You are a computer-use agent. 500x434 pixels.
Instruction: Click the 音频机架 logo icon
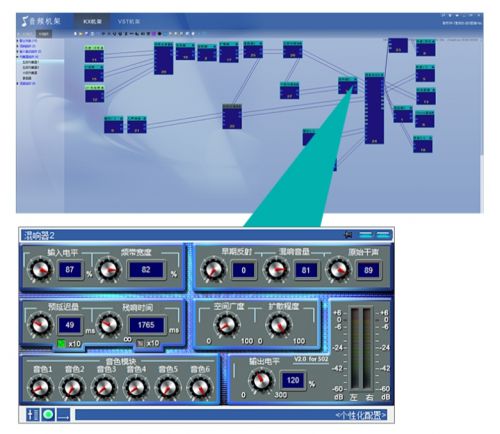coord(24,21)
